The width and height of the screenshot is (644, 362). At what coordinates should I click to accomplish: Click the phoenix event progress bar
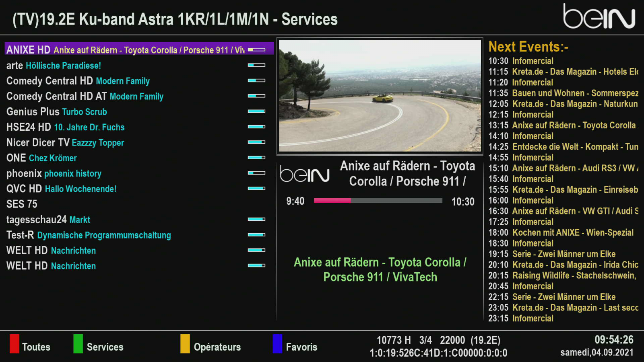[x=256, y=173]
